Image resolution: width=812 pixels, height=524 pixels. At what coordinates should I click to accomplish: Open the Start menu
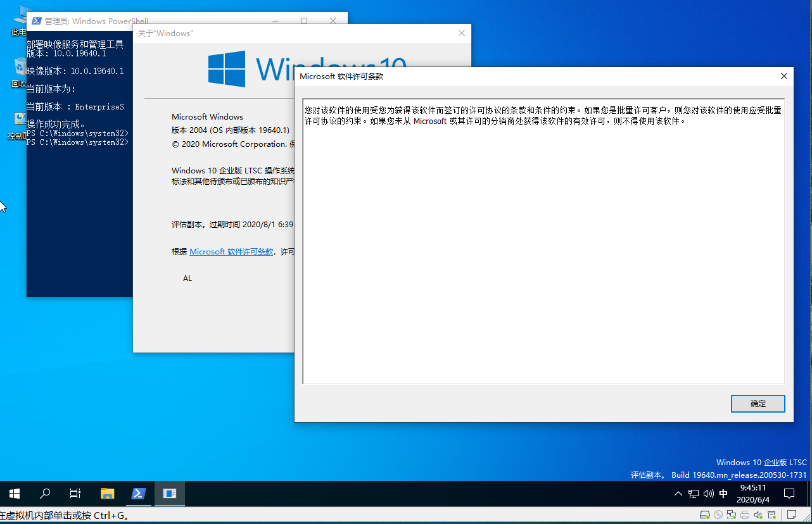[x=15, y=494]
